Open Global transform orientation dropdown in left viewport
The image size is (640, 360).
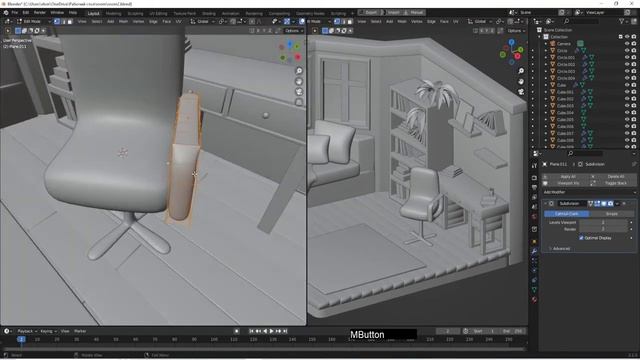(x=202, y=21)
